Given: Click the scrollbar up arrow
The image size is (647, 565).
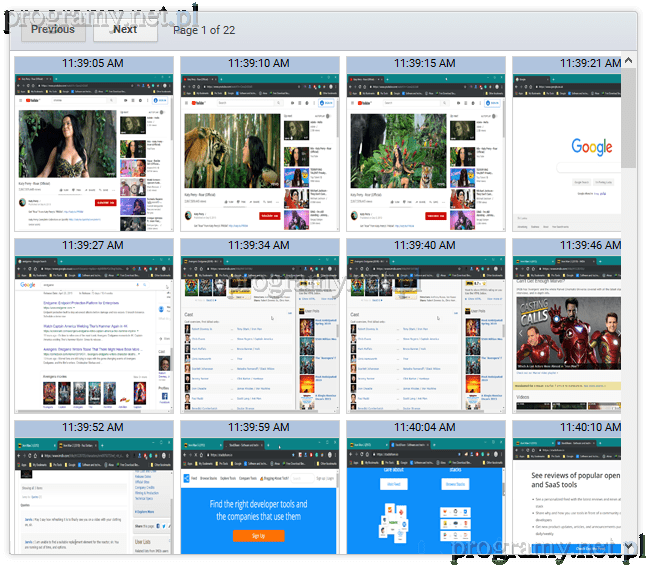Looking at the screenshot, I should 628,60.
